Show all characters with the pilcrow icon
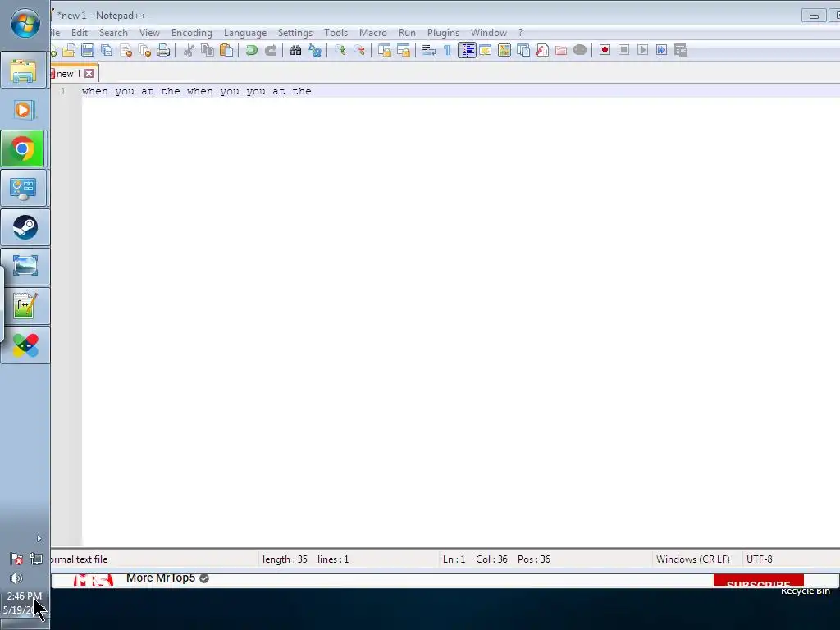Screen dimensions: 840x630 [x=447, y=50]
